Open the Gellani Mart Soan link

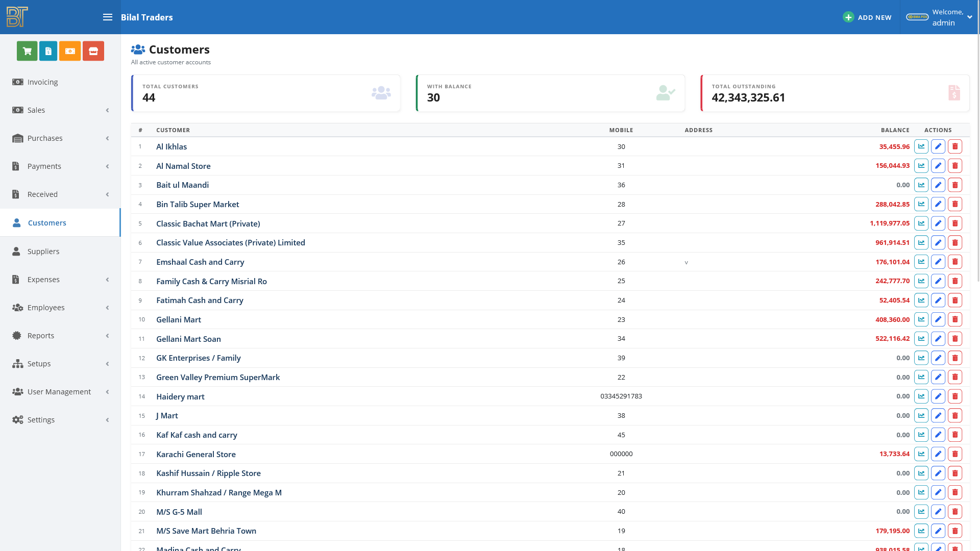click(188, 339)
